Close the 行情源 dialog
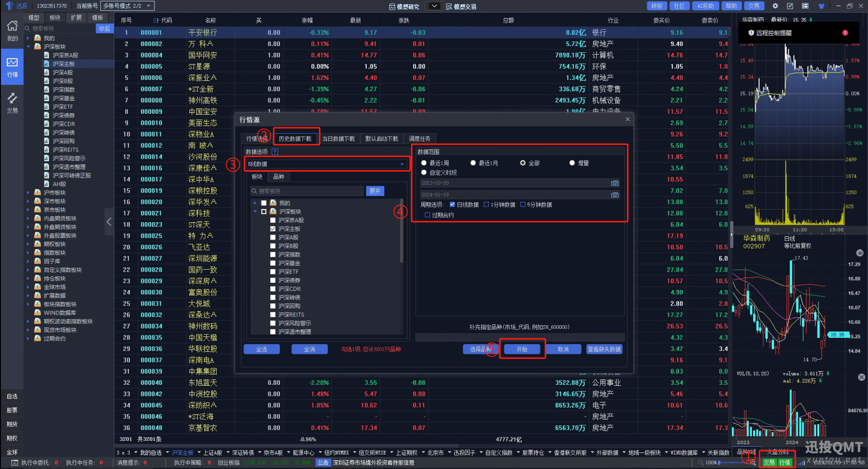The image size is (868, 469). click(628, 119)
